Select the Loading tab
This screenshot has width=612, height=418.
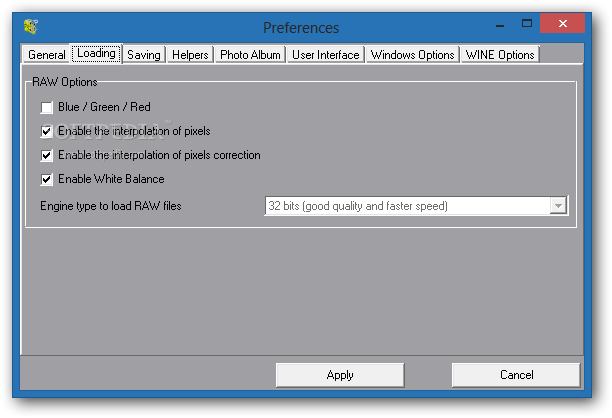(x=96, y=53)
